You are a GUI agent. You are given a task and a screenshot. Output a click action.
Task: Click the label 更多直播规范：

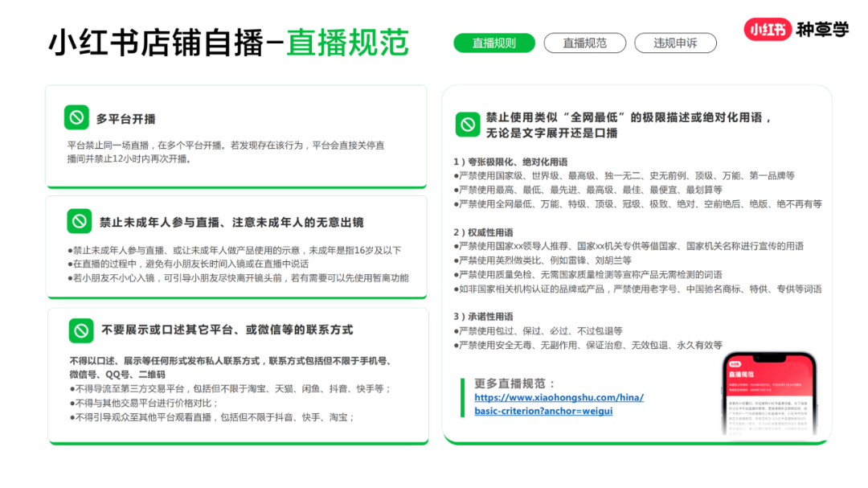point(515,383)
